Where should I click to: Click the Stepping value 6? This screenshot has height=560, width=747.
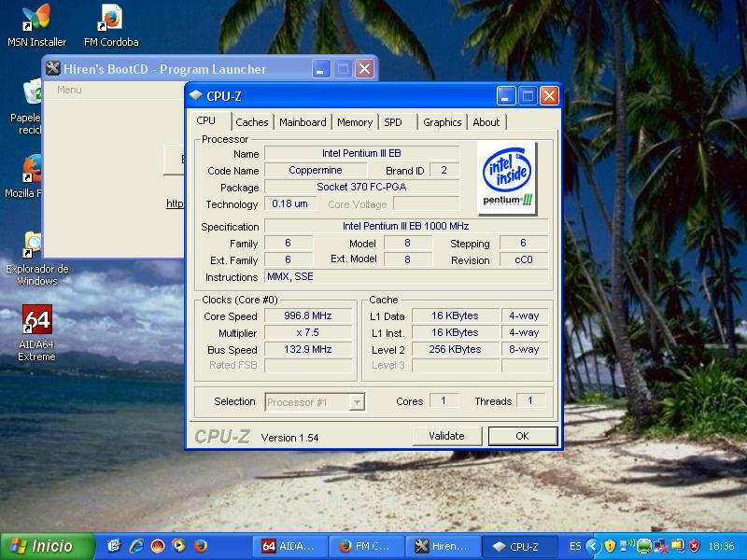pos(524,243)
